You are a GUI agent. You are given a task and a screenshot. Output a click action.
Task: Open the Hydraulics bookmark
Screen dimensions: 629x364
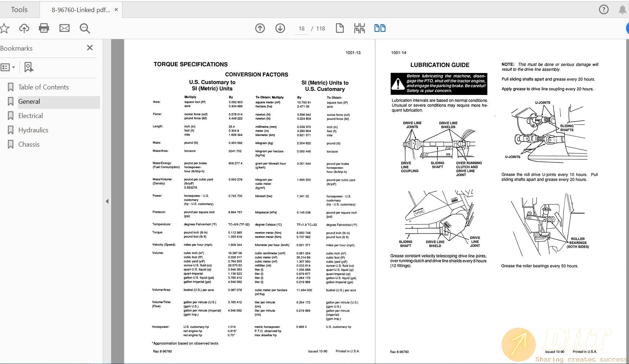pyautogui.click(x=33, y=130)
